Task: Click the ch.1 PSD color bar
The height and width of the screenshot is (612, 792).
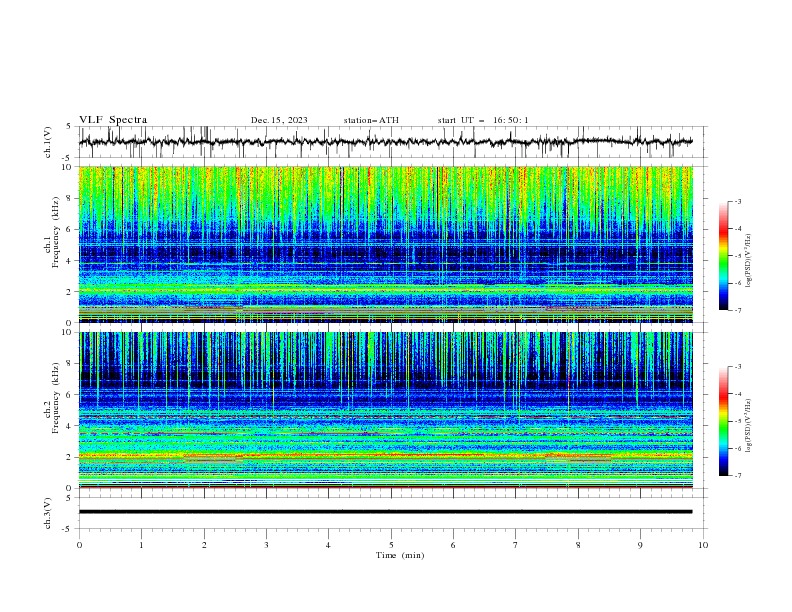Action: point(723,256)
